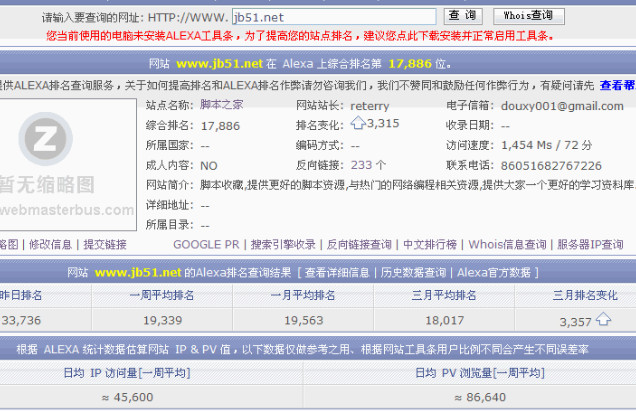636x411 pixels.
Task: Click the three-month average rank 18,017
Action: pyautogui.click(x=445, y=321)
